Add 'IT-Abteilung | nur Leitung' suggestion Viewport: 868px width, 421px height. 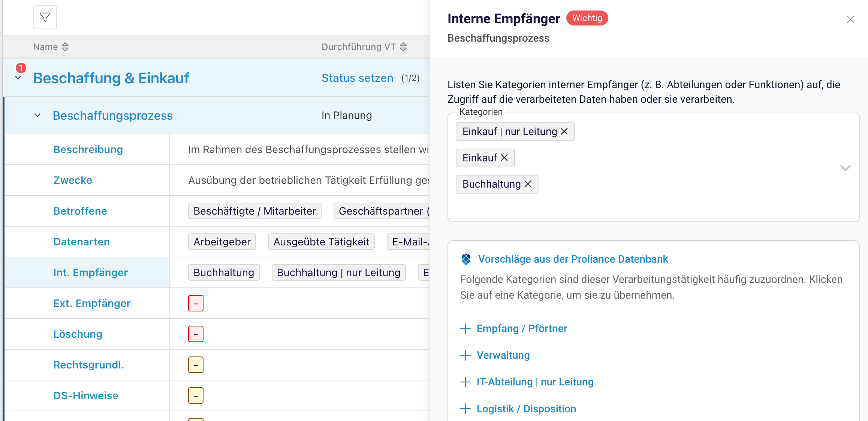465,382
